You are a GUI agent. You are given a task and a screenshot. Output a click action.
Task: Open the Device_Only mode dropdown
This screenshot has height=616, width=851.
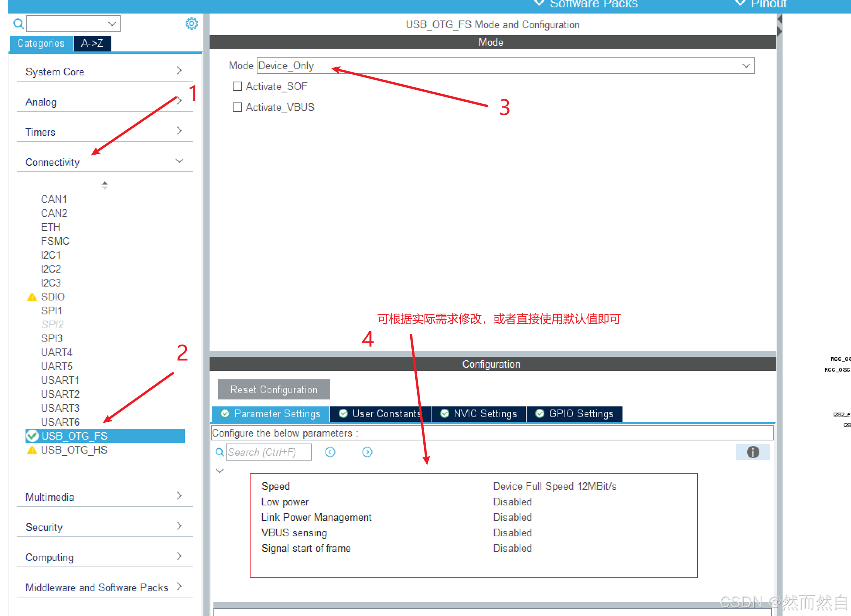(x=745, y=66)
